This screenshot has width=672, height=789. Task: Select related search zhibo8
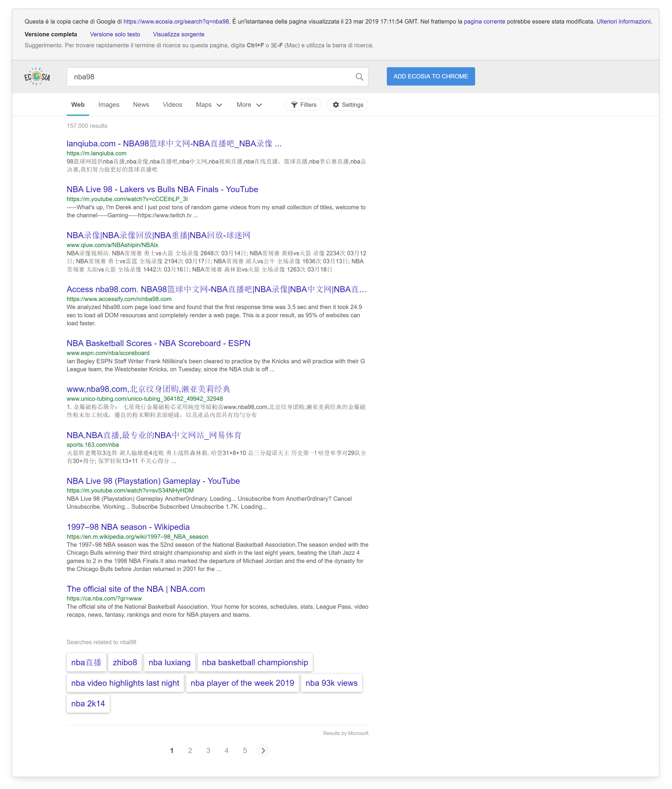pos(125,662)
